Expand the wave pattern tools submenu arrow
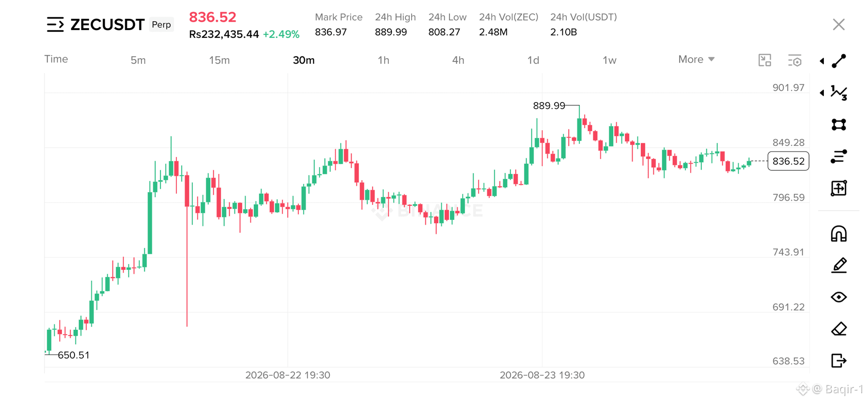868x401 pixels. click(822, 93)
